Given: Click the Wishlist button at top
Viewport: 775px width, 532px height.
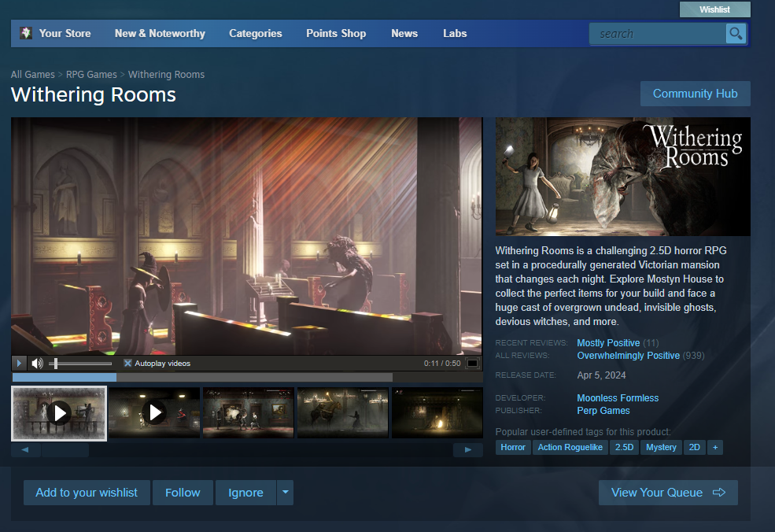Looking at the screenshot, I should click(x=714, y=9).
